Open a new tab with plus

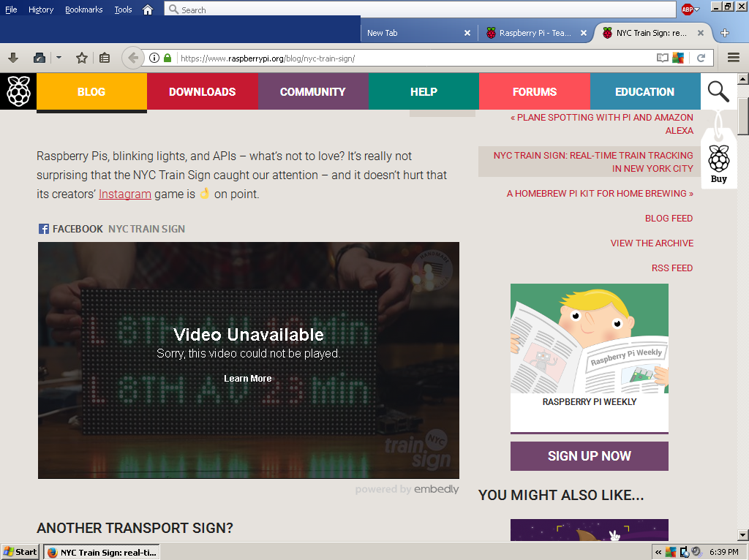725,33
